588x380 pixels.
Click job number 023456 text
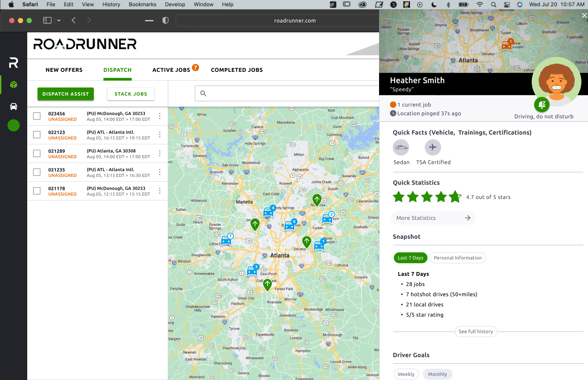point(56,114)
